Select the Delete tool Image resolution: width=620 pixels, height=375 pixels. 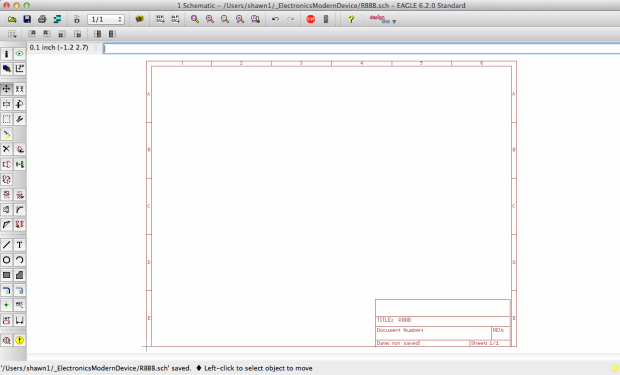point(6,149)
